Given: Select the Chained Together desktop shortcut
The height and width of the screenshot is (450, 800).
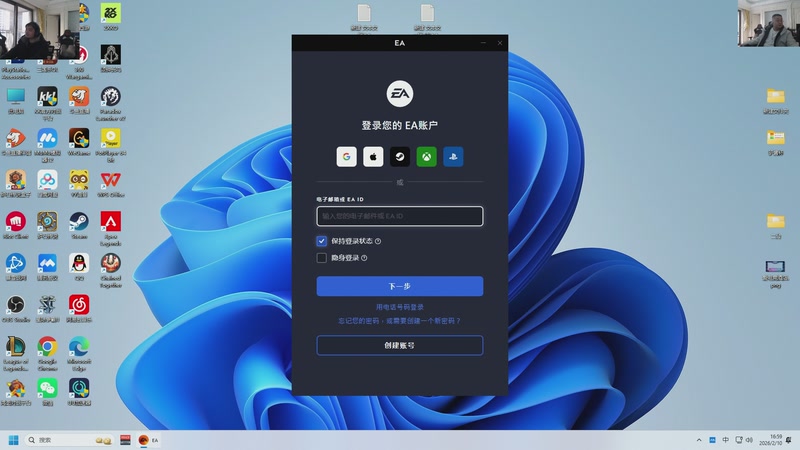Looking at the screenshot, I should 111,270.
